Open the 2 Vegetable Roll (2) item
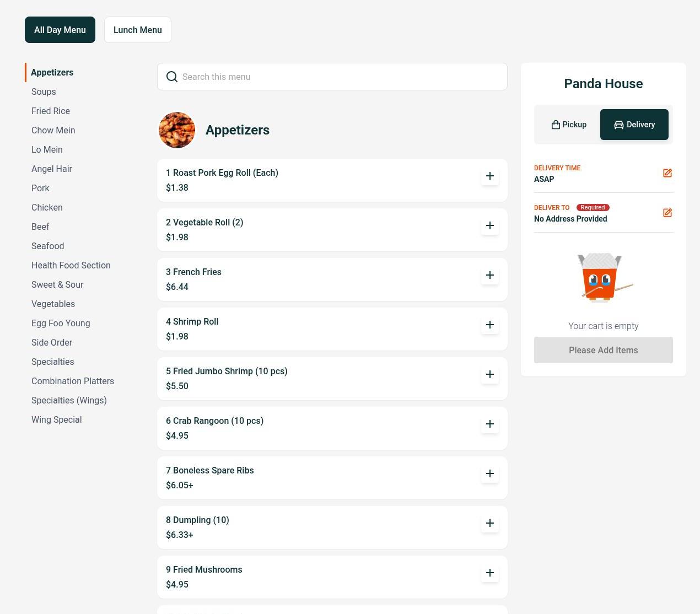 [332, 230]
